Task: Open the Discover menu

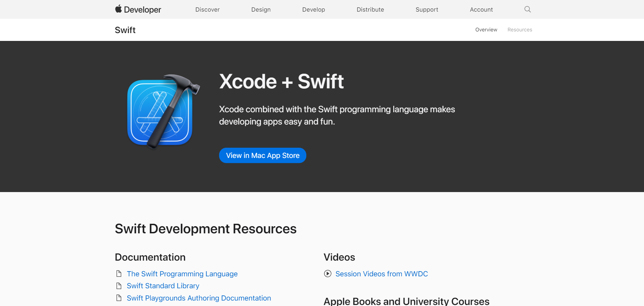Action: [208, 10]
